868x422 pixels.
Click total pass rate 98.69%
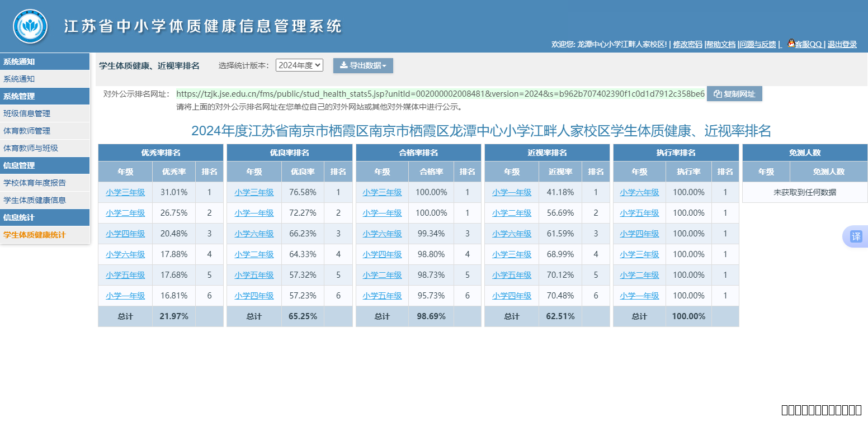click(431, 316)
